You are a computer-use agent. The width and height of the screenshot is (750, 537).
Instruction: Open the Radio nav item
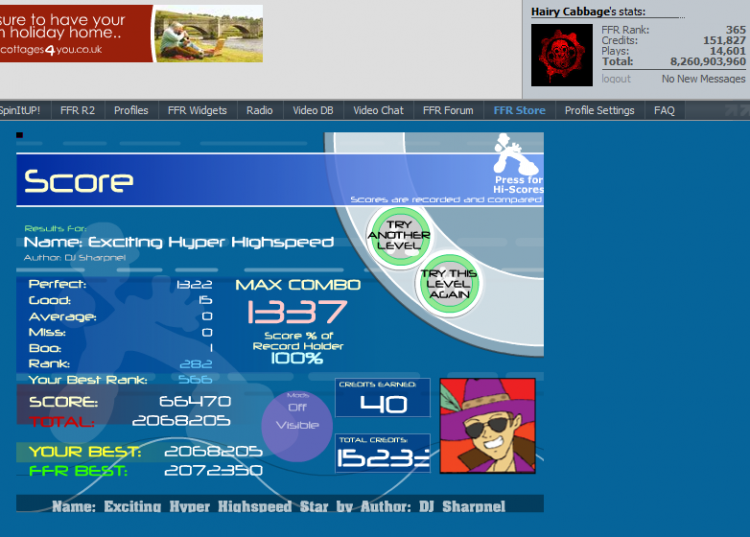click(x=259, y=110)
